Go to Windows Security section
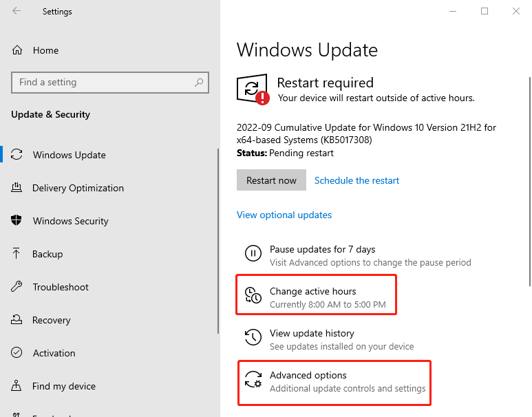The height and width of the screenshot is (417, 532). 71,221
